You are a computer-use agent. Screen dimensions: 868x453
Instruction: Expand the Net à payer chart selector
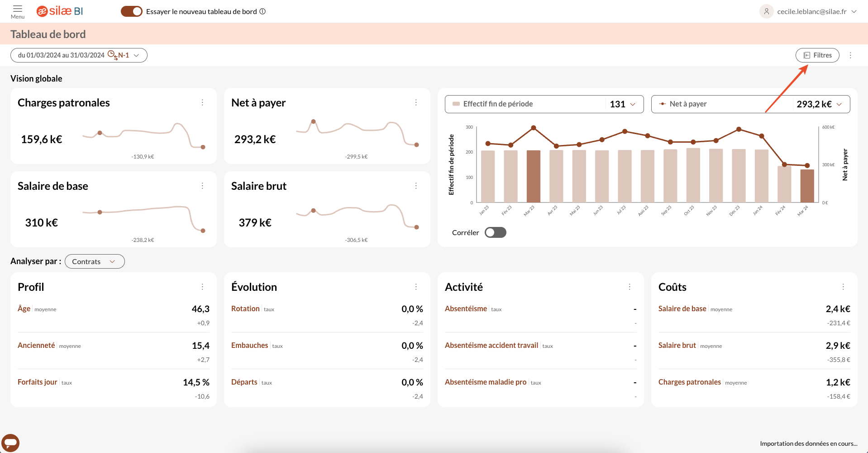[750, 104]
